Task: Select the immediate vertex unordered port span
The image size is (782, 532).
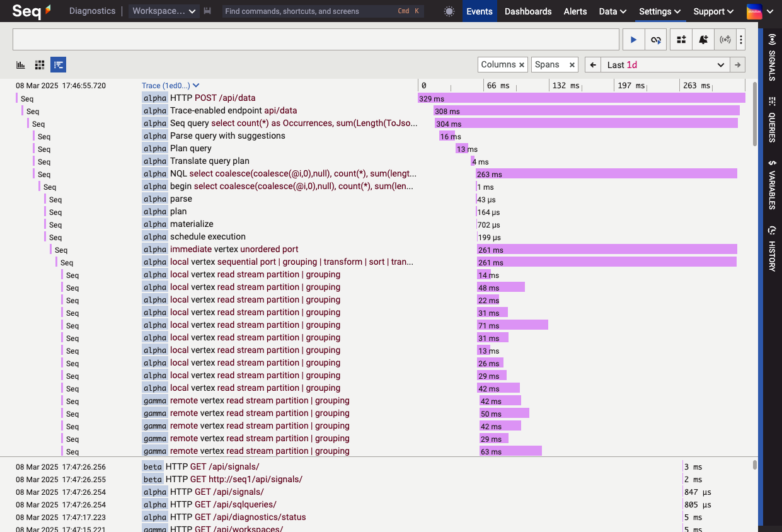Action: (x=234, y=250)
